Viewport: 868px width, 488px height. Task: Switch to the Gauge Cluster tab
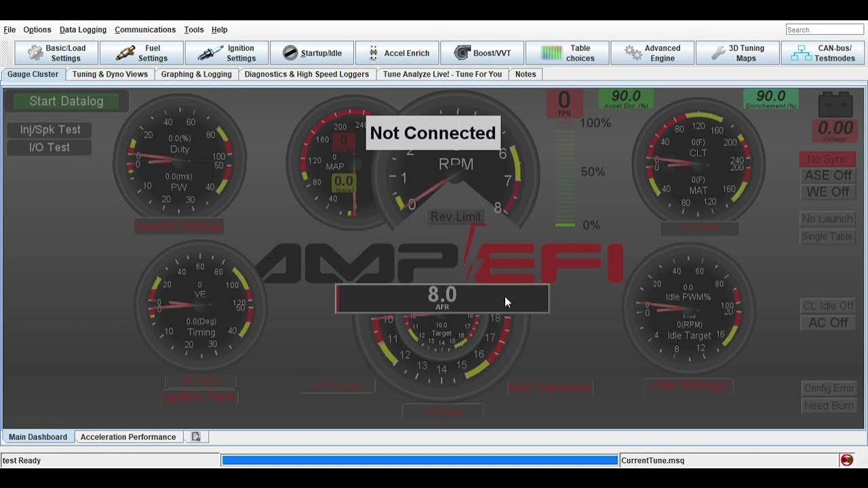[33, 75]
